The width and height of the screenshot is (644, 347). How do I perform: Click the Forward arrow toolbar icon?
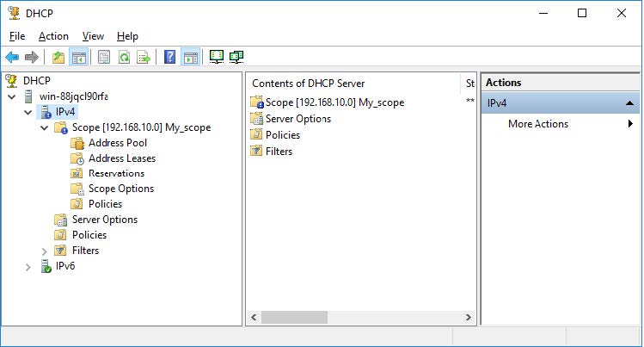(x=31, y=57)
